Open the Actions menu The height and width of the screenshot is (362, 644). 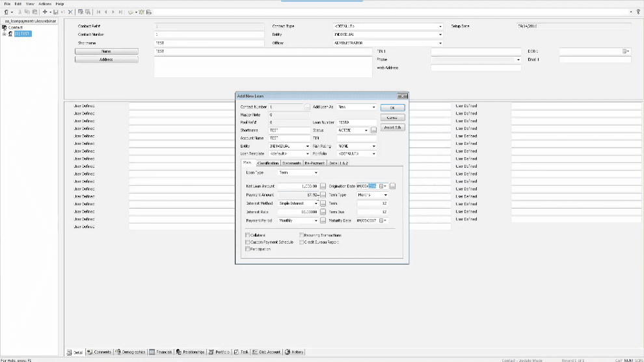[x=45, y=4]
